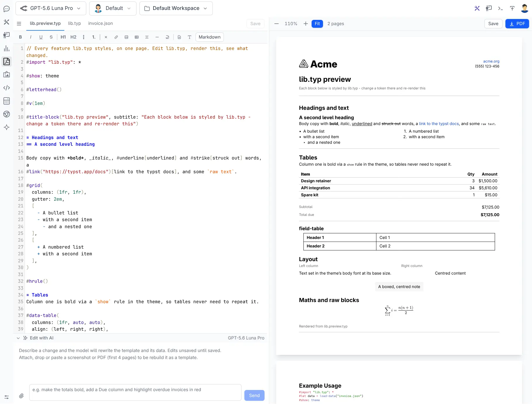Toggle bold formatting in the editor toolbar
The width and height of the screenshot is (532, 404).
click(20, 37)
